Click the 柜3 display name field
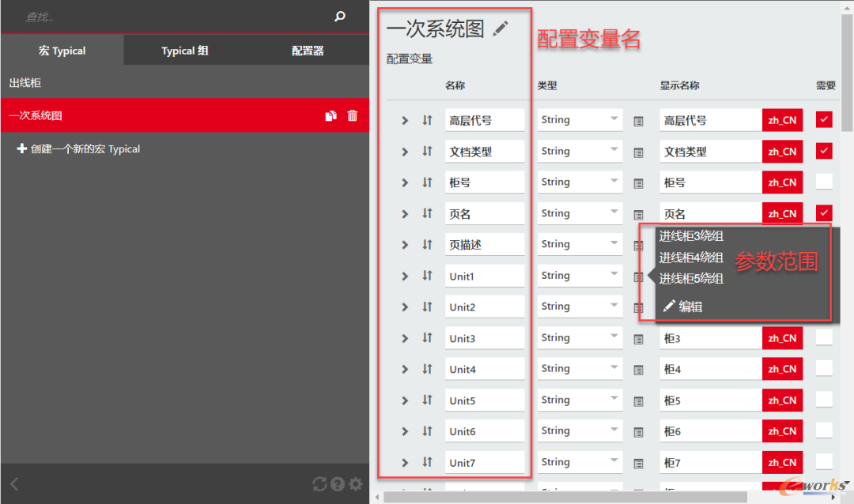Image resolution: width=854 pixels, height=504 pixels. 711,338
